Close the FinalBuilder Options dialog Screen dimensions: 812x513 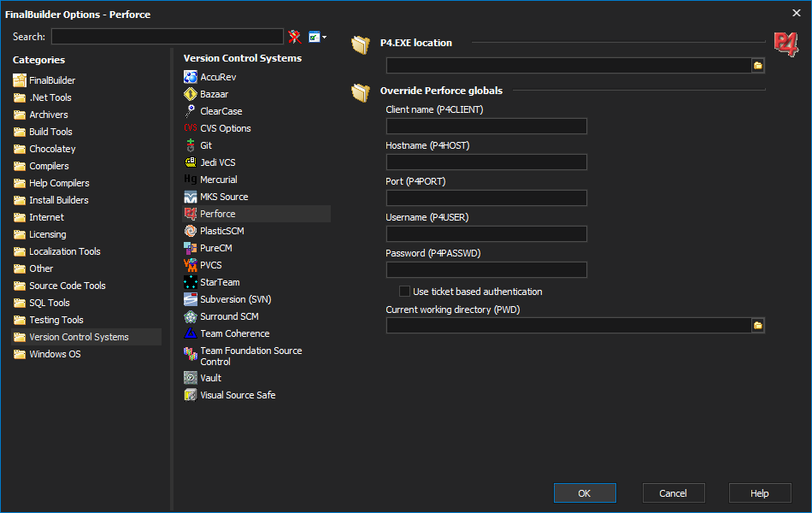(x=796, y=13)
